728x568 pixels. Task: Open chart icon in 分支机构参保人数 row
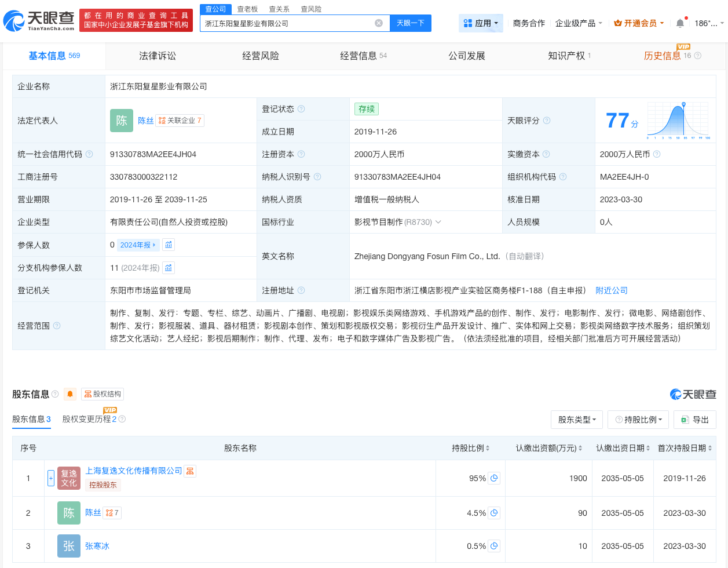point(169,268)
